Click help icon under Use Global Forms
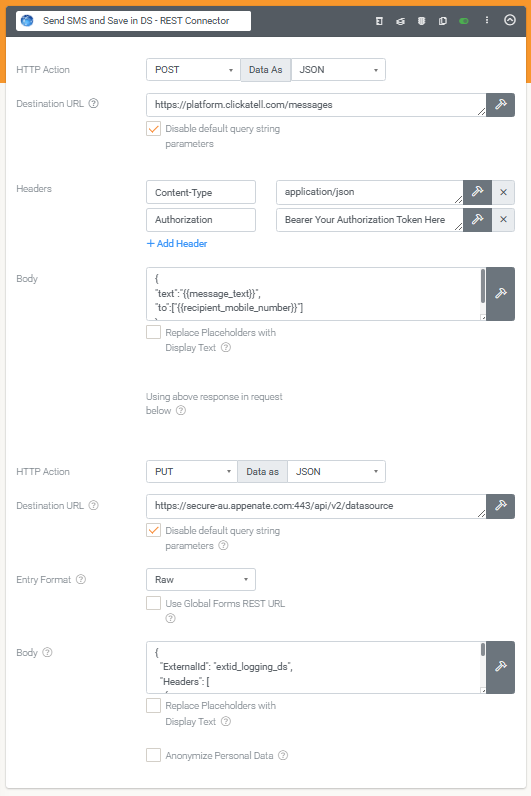The width and height of the screenshot is (531, 796). click(x=171, y=618)
